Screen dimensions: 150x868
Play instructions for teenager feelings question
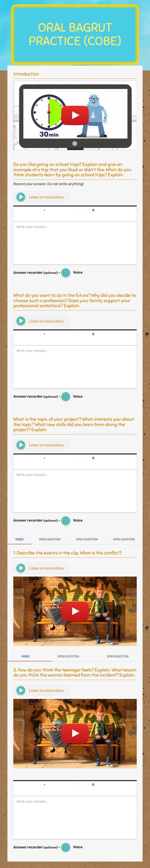click(x=21, y=690)
